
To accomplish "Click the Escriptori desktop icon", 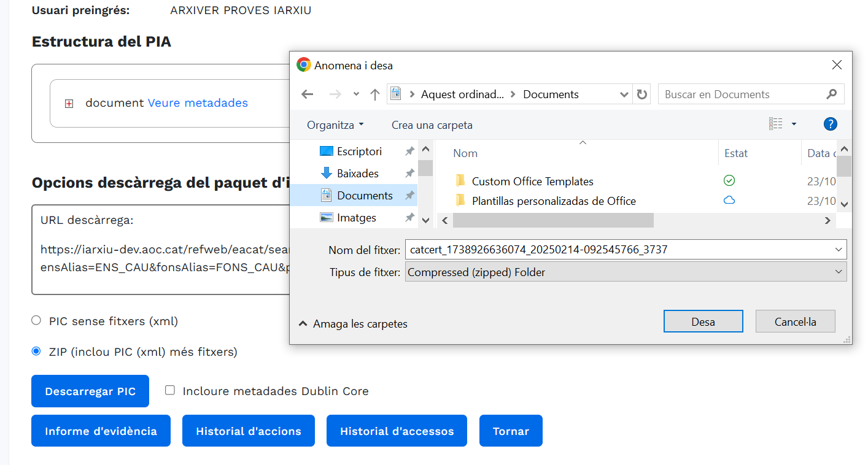I will pyautogui.click(x=327, y=152).
